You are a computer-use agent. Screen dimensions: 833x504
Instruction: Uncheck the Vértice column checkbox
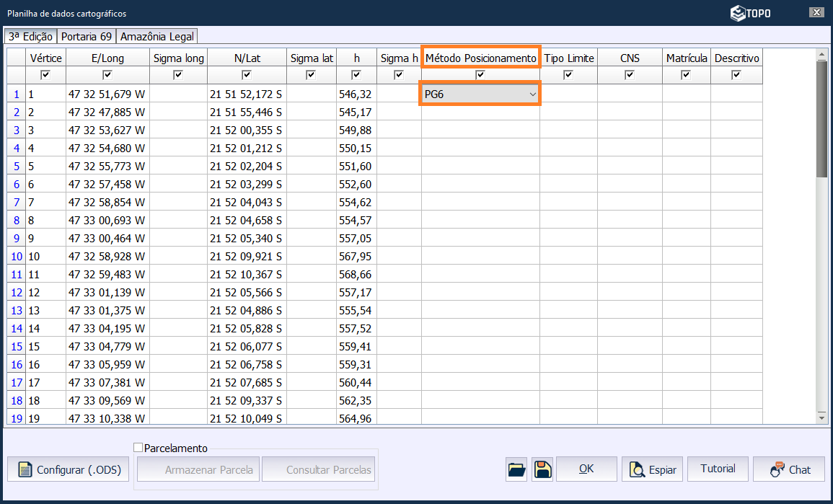pyautogui.click(x=46, y=75)
